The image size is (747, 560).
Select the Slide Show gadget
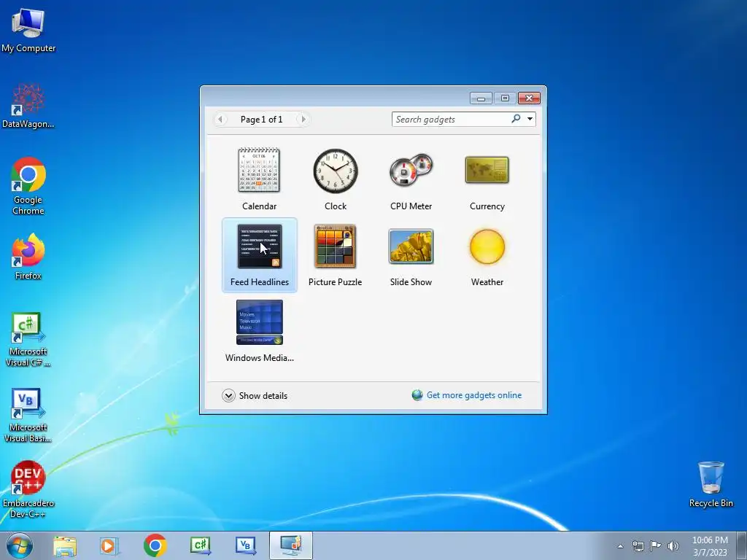411,254
